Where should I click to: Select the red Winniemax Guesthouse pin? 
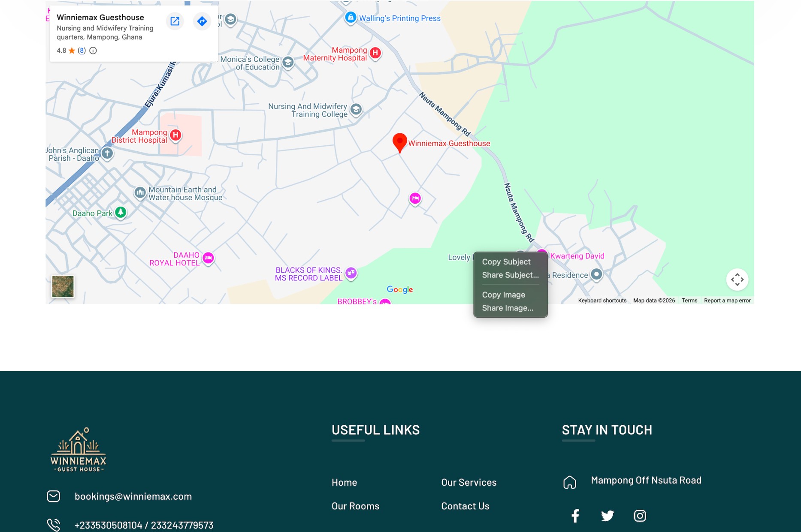click(x=399, y=143)
